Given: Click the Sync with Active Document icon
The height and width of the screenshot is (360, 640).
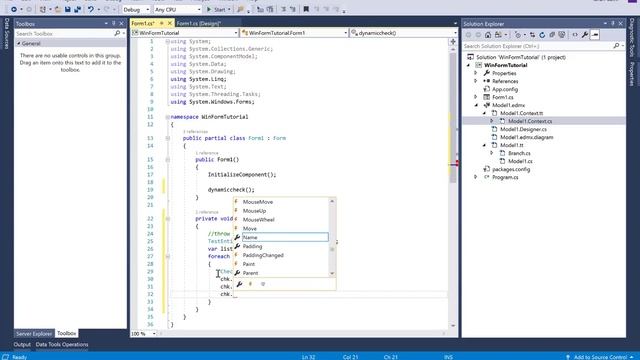Looking at the screenshot, I should (x=532, y=35).
